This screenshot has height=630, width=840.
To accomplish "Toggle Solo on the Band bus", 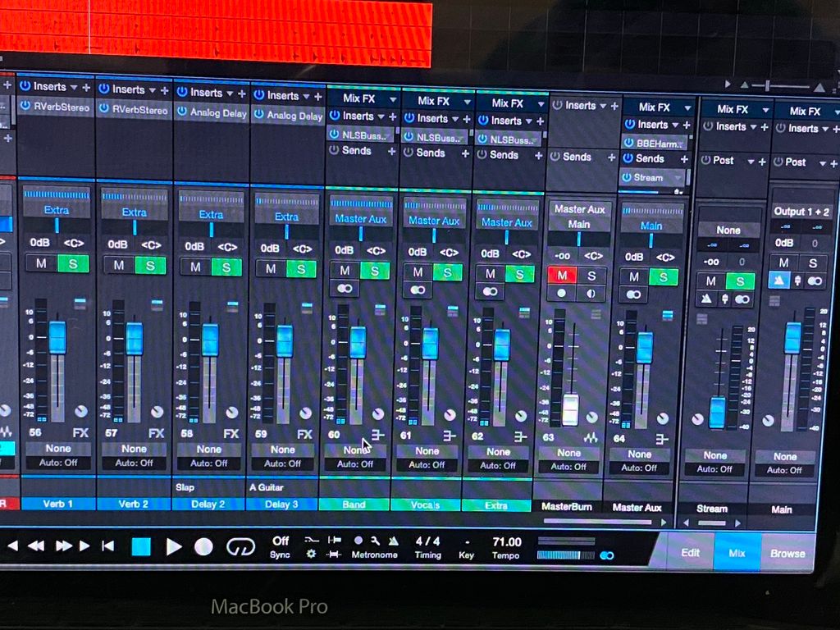I will [374, 271].
